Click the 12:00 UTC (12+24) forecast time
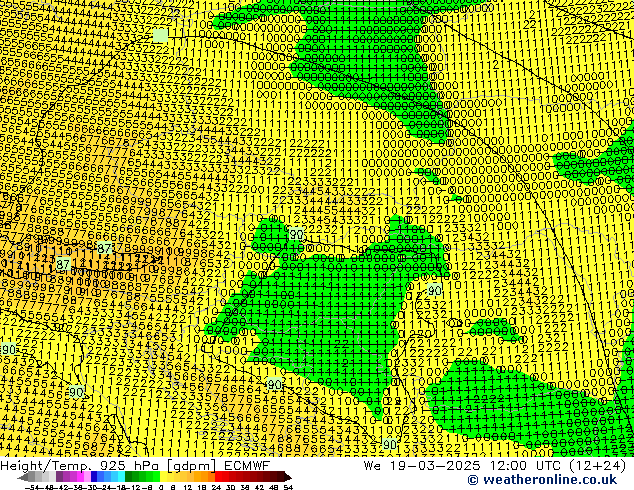The height and width of the screenshot is (490, 634). coord(558,465)
